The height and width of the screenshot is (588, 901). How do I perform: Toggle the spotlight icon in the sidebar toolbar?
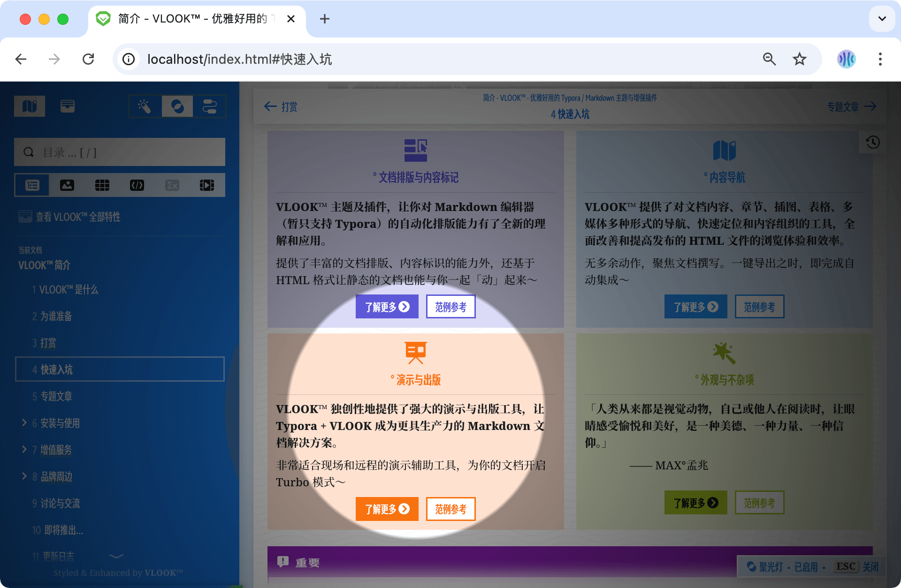pos(177,106)
